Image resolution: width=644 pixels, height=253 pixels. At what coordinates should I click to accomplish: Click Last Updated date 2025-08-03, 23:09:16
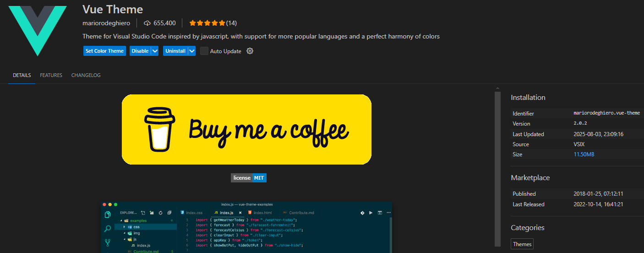pos(599,134)
